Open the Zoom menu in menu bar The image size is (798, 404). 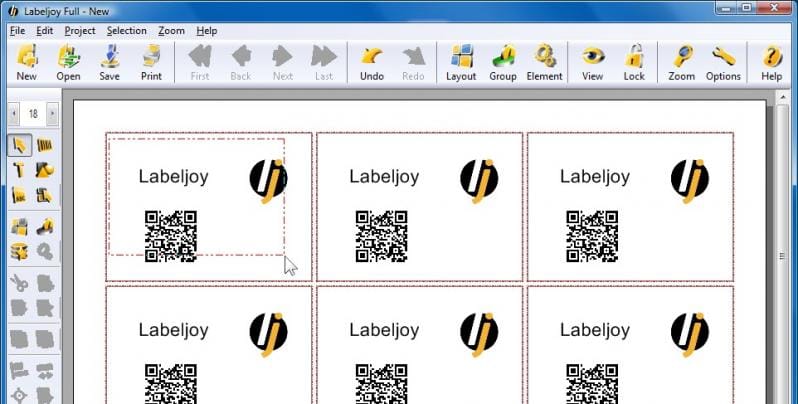(172, 31)
